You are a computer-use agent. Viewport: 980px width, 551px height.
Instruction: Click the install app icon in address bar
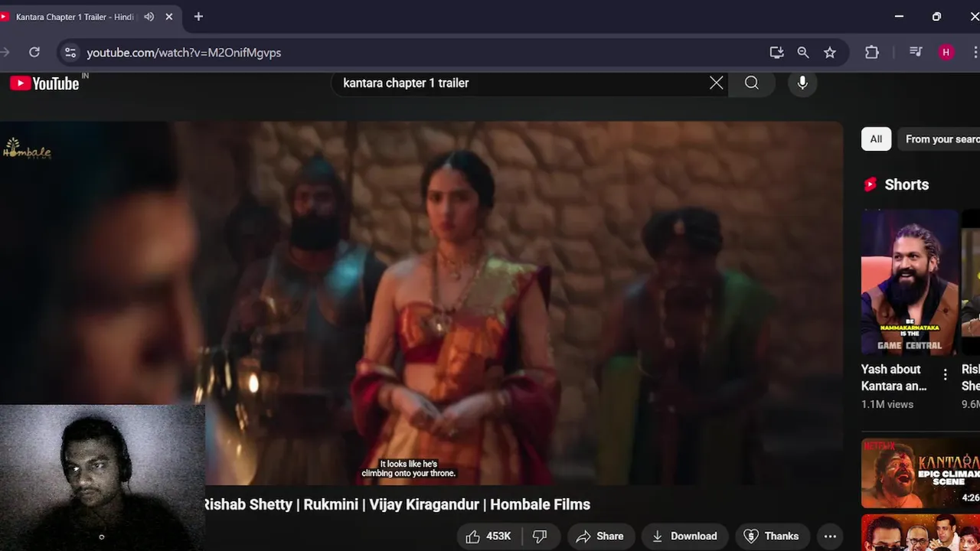(776, 52)
